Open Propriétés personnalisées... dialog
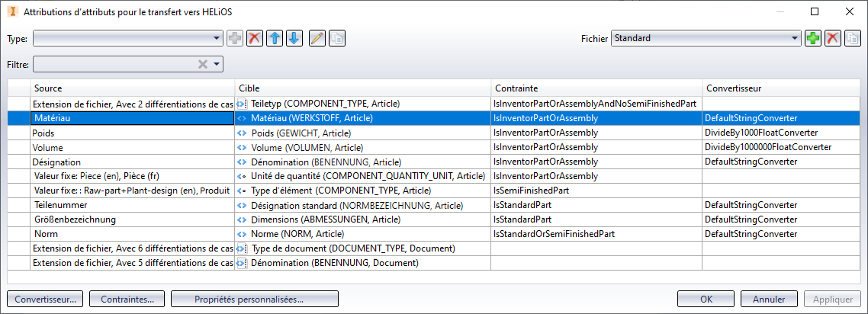This screenshot has width=868, height=314. tap(255, 299)
